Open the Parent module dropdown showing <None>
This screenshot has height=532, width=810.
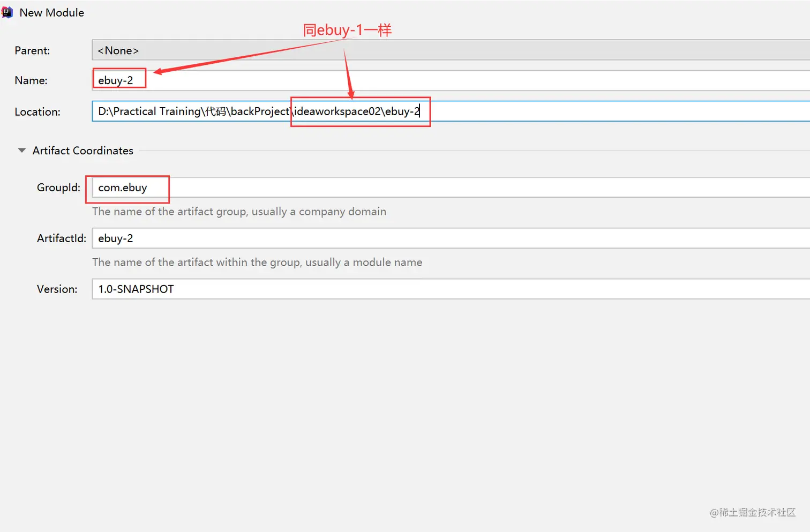pyautogui.click(x=451, y=50)
